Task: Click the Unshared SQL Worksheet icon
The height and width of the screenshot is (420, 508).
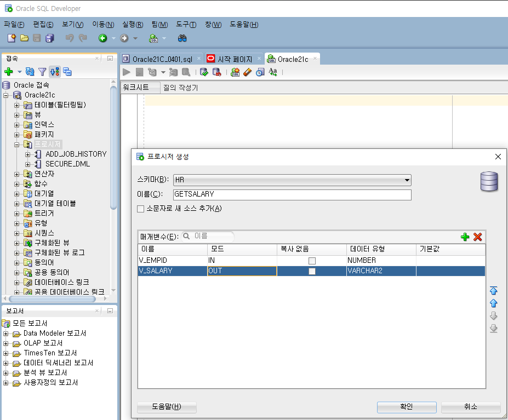Action: click(235, 72)
